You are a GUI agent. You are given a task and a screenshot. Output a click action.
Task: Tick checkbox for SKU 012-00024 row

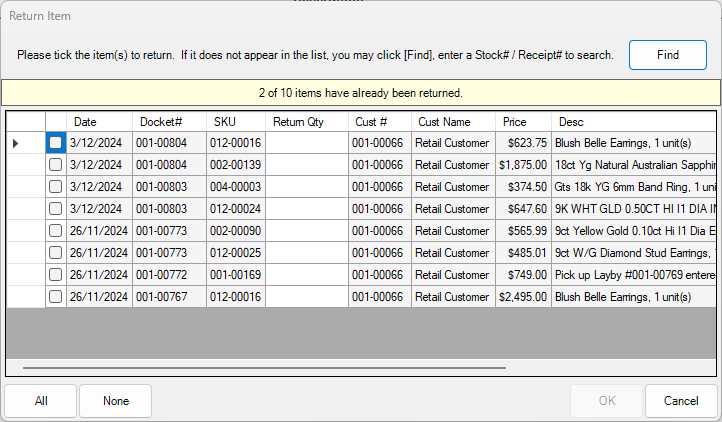coord(56,209)
